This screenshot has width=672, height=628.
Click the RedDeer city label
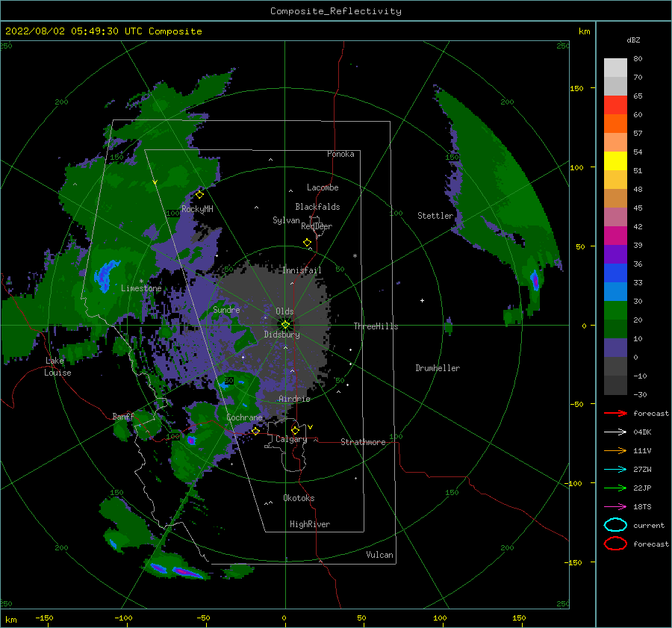pyautogui.click(x=317, y=226)
